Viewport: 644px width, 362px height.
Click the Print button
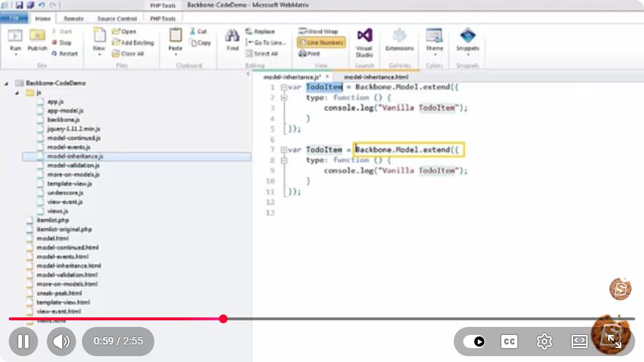point(310,54)
